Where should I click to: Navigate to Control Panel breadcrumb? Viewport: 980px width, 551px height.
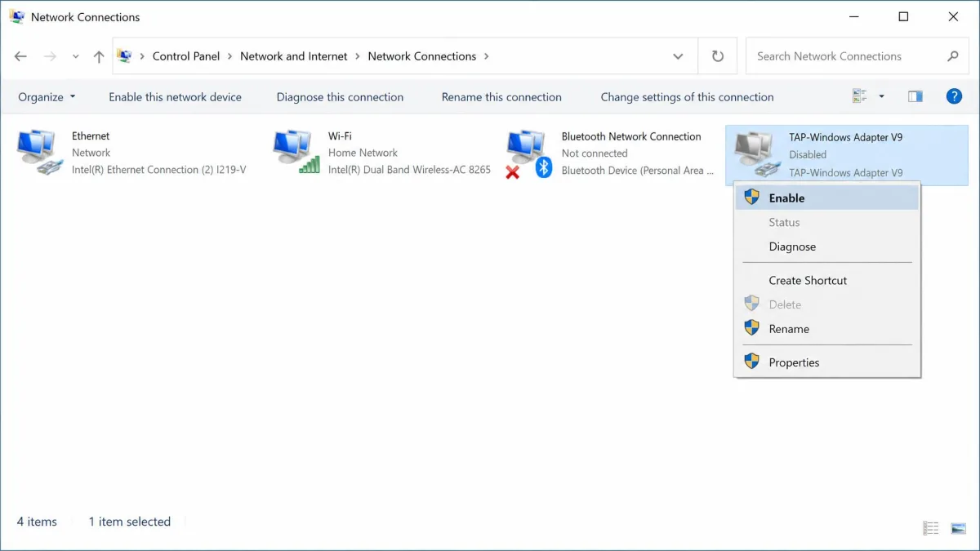pyautogui.click(x=186, y=56)
